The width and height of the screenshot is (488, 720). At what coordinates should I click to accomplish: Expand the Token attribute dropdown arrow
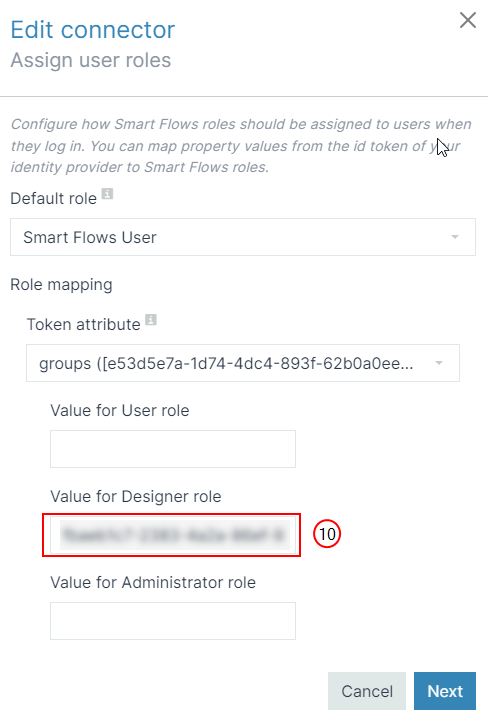pos(438,363)
